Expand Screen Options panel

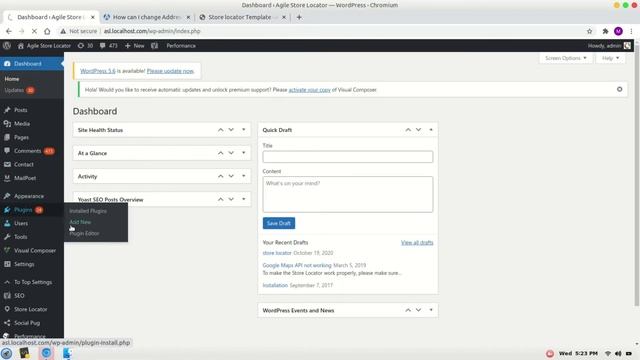[x=566, y=58]
